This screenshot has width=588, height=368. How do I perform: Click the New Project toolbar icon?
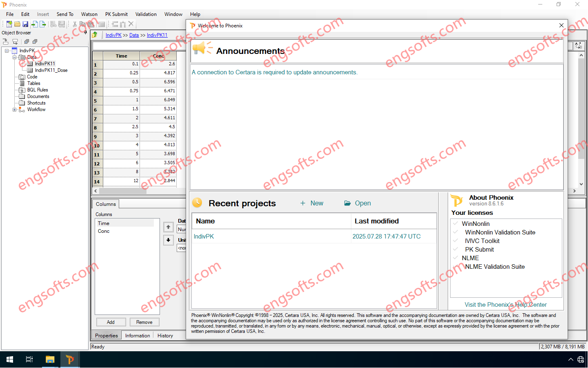[9, 24]
